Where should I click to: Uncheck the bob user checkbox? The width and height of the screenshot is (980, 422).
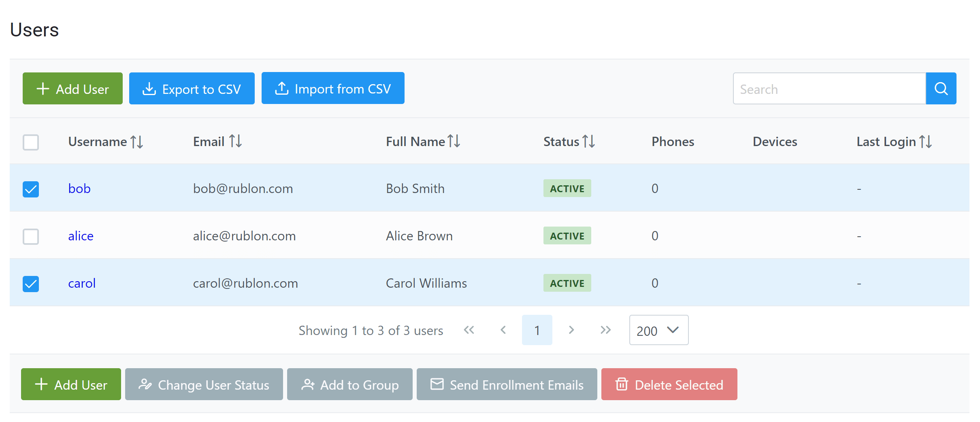[x=31, y=189]
